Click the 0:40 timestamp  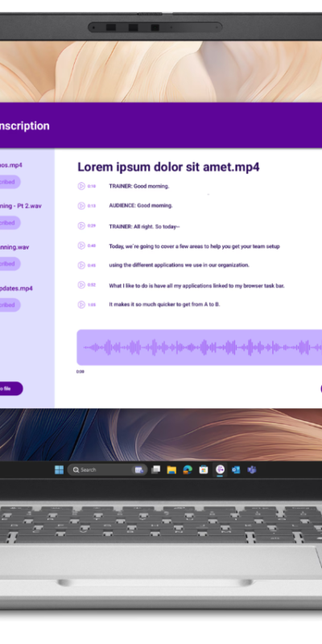tap(92, 246)
